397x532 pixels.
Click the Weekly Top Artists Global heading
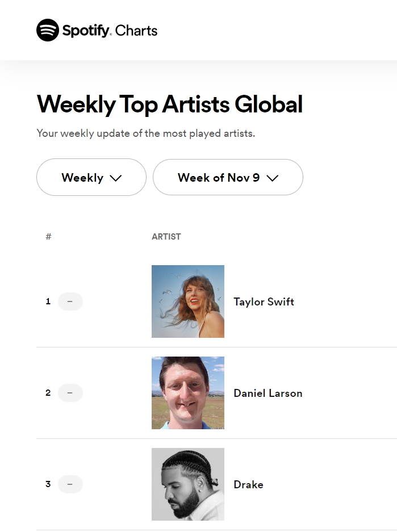point(169,105)
